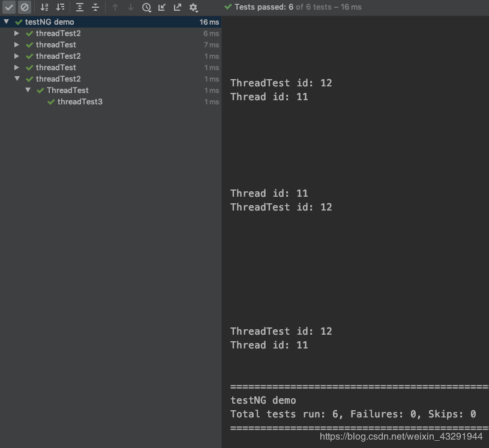Image resolution: width=489 pixels, height=448 pixels.
Task: Select the 7 ms threadTest item
Action: tap(56, 45)
